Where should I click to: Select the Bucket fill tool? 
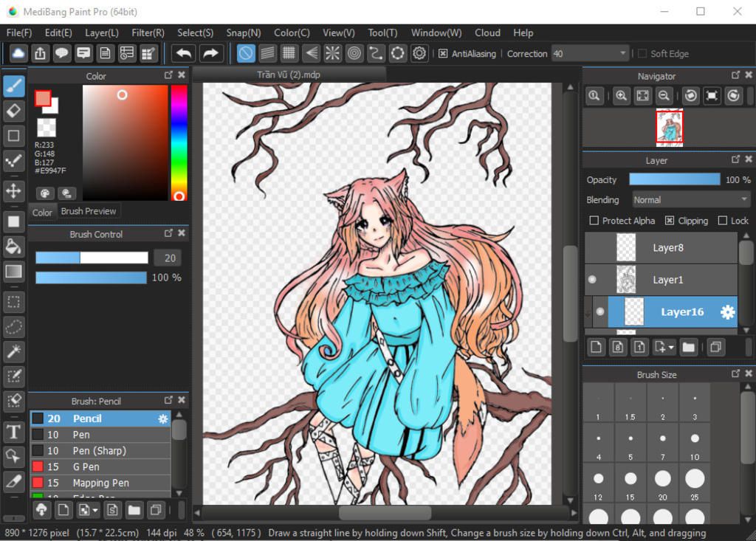[x=13, y=247]
